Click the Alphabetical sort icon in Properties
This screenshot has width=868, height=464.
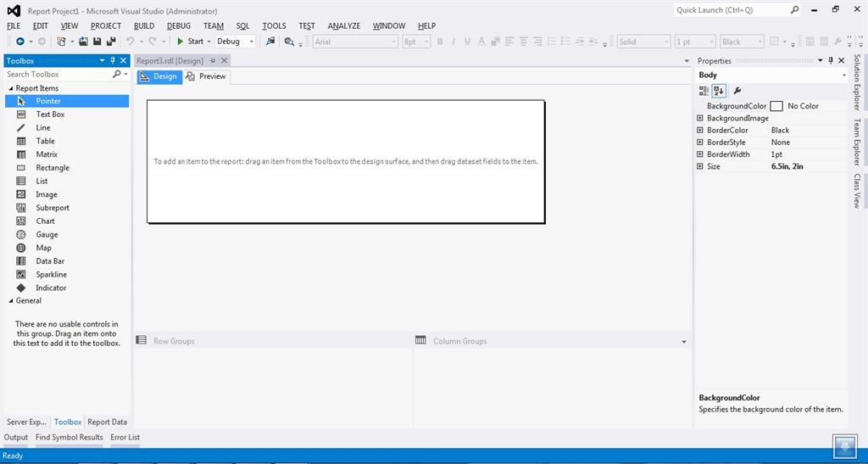point(719,90)
